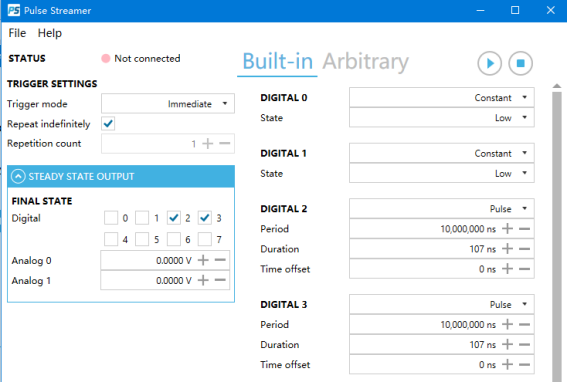Increase Digital 2 Time offset with plus
This screenshot has width=567, height=383.
(507, 269)
